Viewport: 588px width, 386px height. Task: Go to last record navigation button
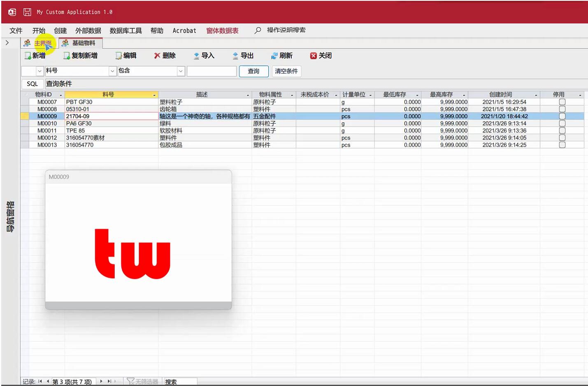coord(109,381)
